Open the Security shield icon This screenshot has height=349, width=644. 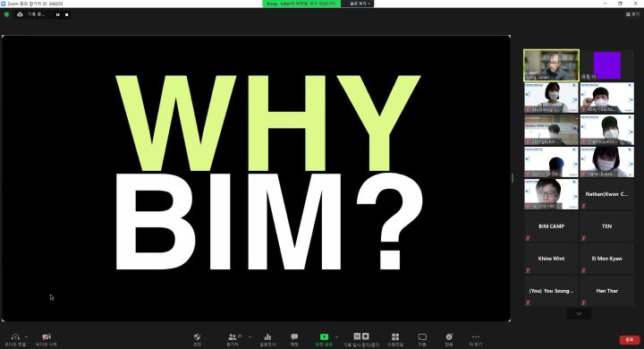coord(197,336)
